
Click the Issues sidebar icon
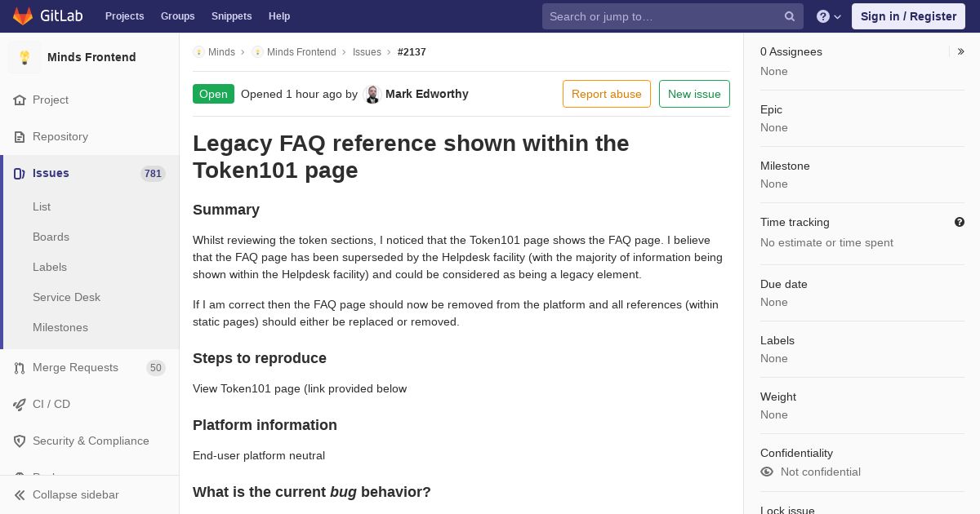click(20, 173)
